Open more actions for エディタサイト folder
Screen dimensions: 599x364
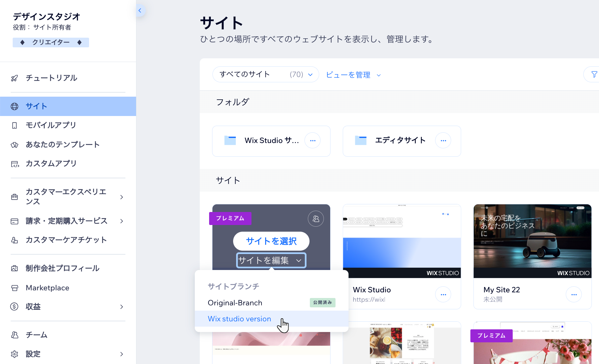[443, 141]
